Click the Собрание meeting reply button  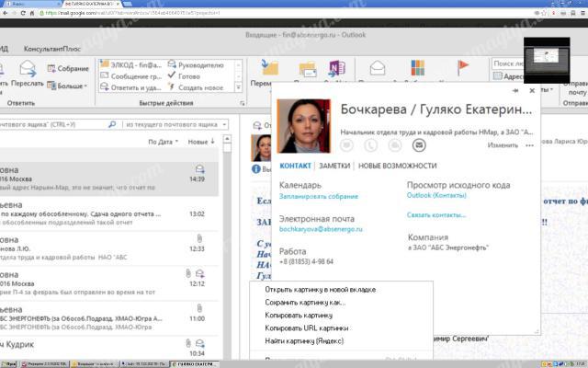coord(68,69)
